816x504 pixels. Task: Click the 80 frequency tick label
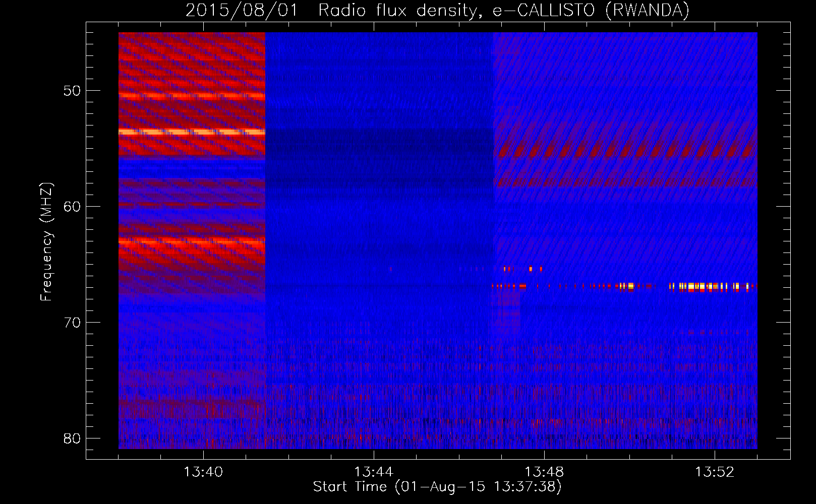tap(72, 438)
